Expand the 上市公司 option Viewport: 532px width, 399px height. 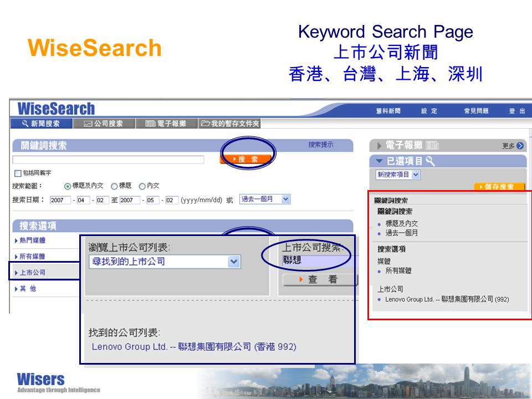32,273
